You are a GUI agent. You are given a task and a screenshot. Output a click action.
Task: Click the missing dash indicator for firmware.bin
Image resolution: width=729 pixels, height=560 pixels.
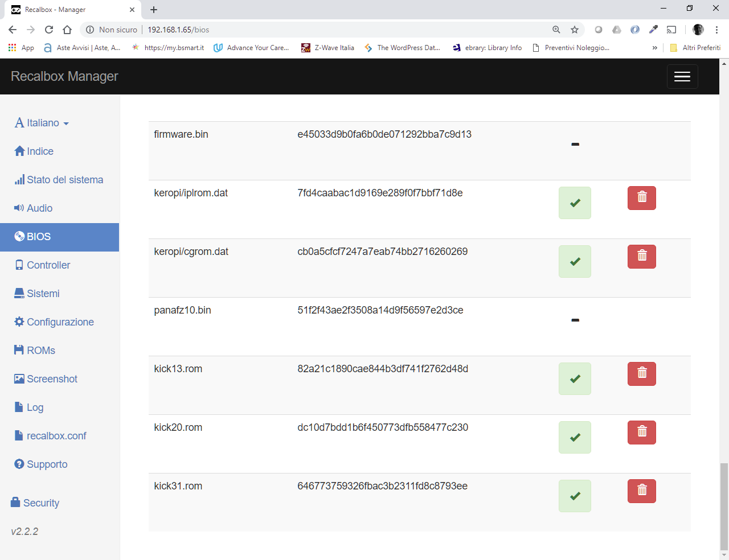(575, 145)
